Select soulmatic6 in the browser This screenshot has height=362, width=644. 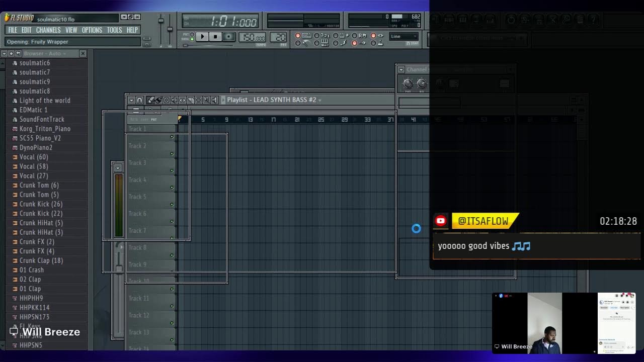pos(35,63)
